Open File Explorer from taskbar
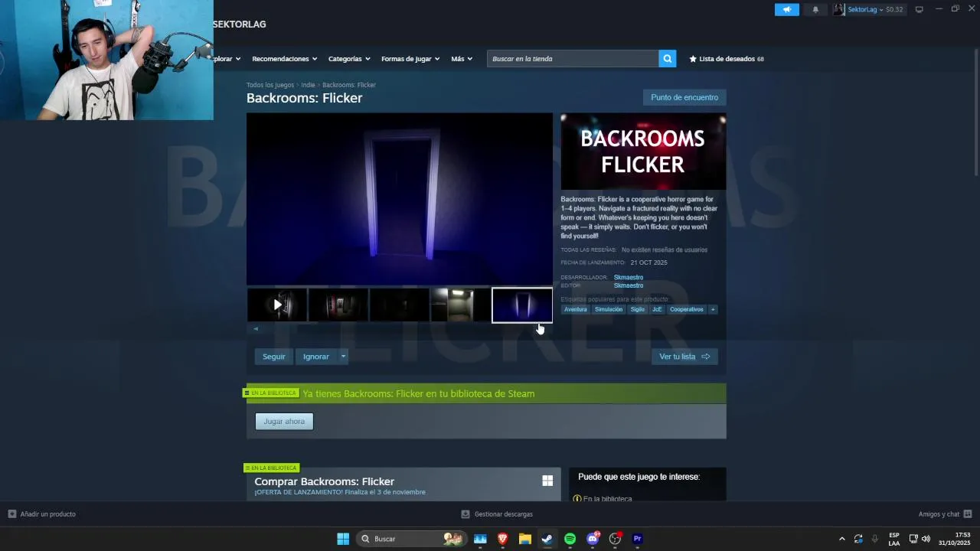This screenshot has width=980, height=551. click(x=525, y=539)
